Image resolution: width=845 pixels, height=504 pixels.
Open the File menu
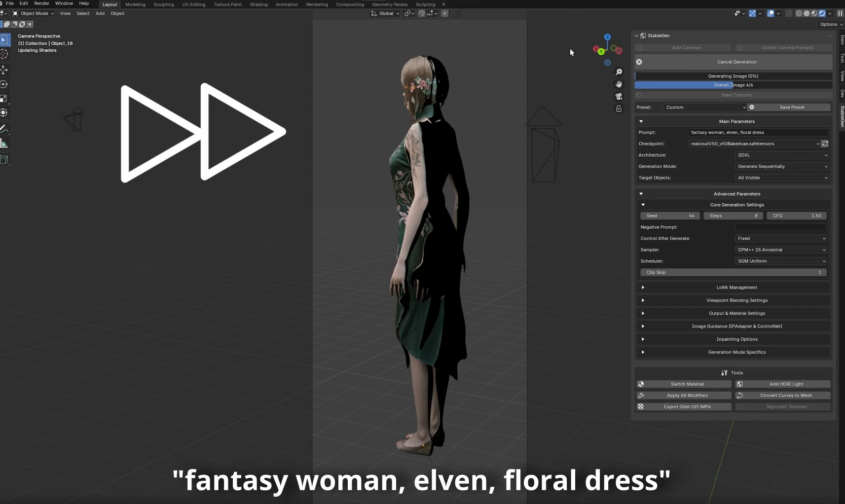(x=10, y=3)
